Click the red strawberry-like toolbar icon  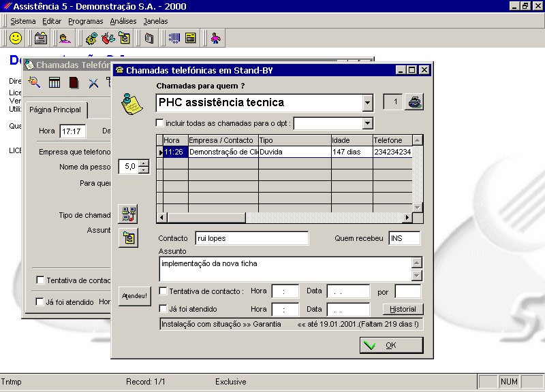(108, 38)
